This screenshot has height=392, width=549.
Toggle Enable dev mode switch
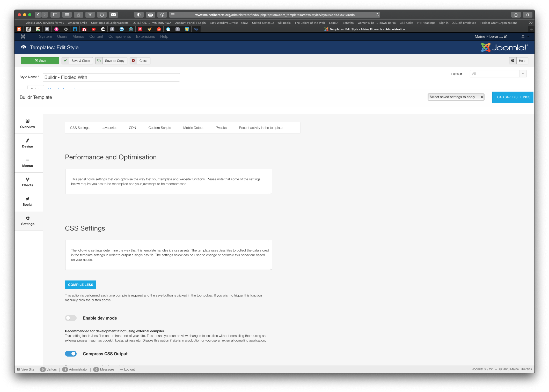(x=71, y=318)
